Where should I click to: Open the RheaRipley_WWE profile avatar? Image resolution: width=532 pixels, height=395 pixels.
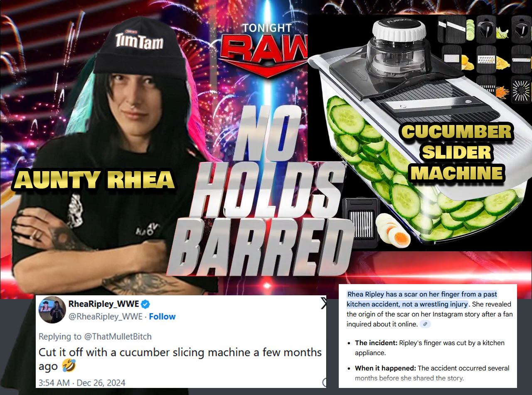pyautogui.click(x=51, y=310)
